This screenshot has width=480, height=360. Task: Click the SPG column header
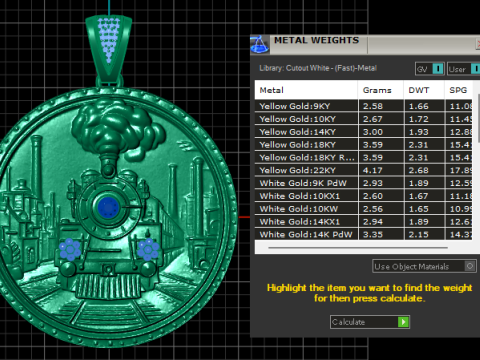458,90
